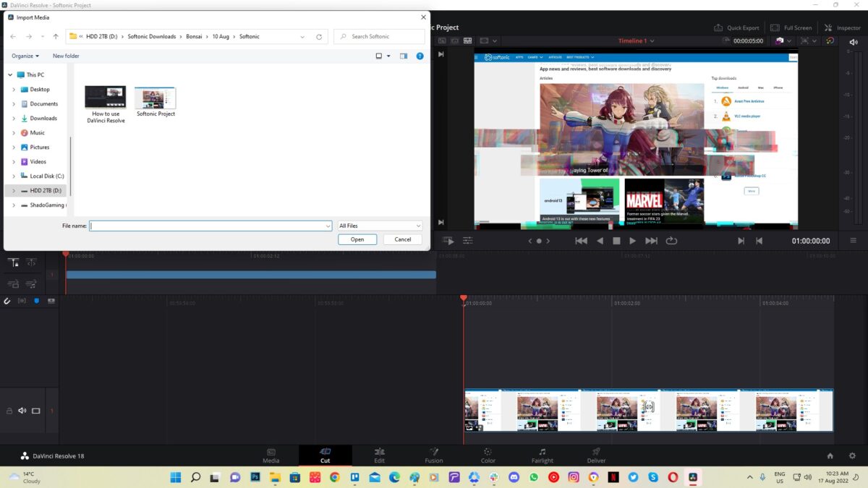Image resolution: width=868 pixels, height=488 pixels.
Task: Open the address bar path history dropdown
Action: [x=302, y=36]
